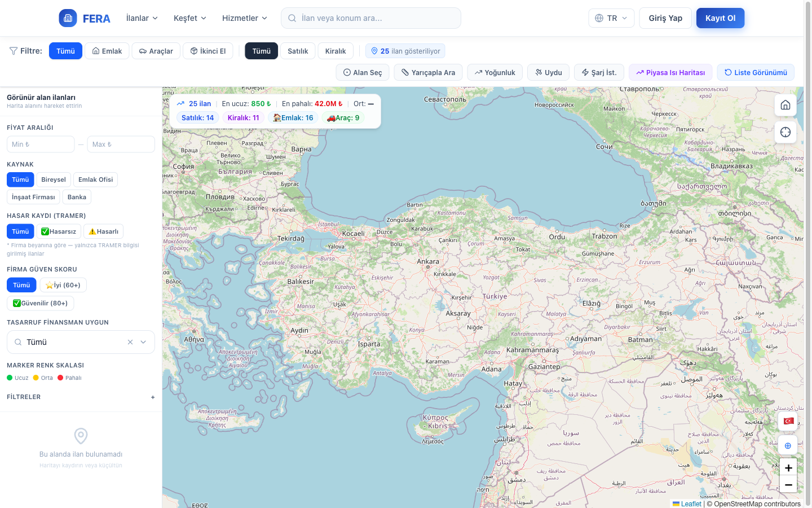This screenshot has height=508, width=812.
Task: Open the Hizmetler dropdown menu
Action: pyautogui.click(x=245, y=18)
